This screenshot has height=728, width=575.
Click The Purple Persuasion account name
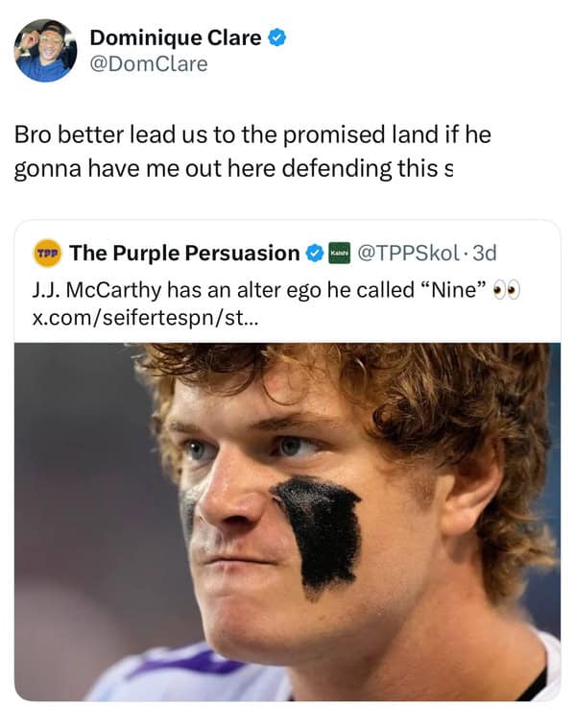[x=184, y=254]
